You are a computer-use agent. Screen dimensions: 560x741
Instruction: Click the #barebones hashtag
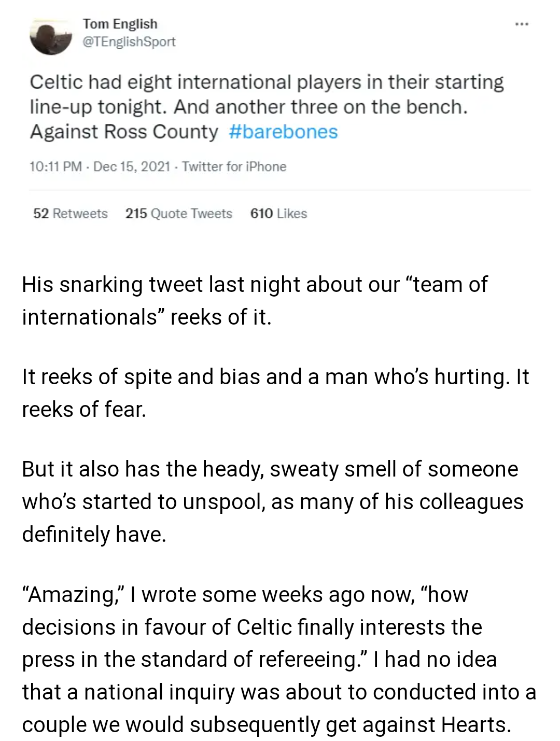point(283,132)
